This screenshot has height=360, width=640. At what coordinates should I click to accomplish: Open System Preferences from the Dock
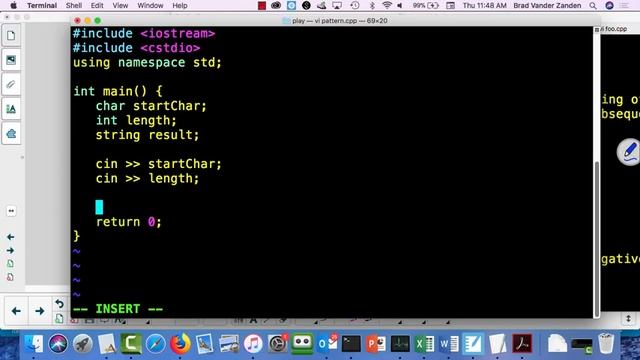[x=278, y=344]
